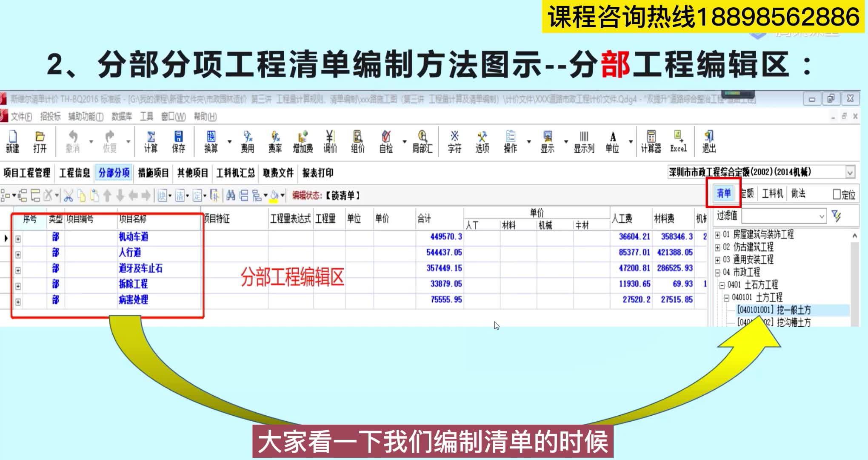Open the 辅助功能(T) menu
Image resolution: width=868 pixels, height=460 pixels.
click(86, 116)
